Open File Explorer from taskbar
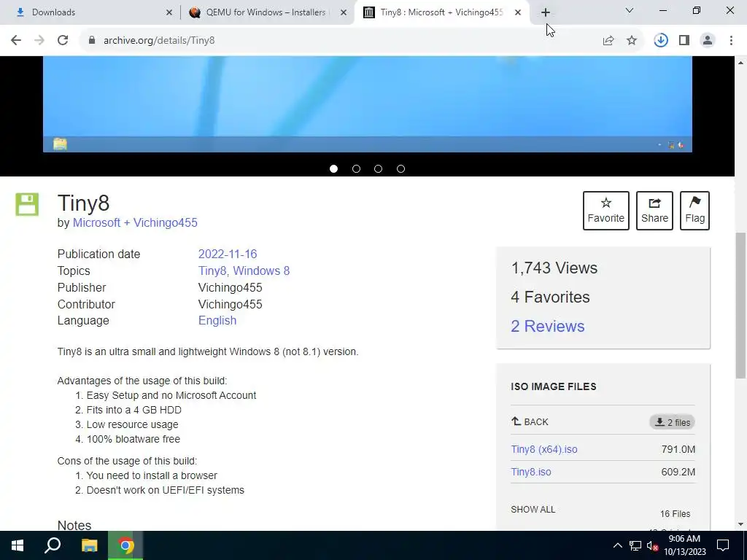This screenshot has width=747, height=560. tap(89, 545)
